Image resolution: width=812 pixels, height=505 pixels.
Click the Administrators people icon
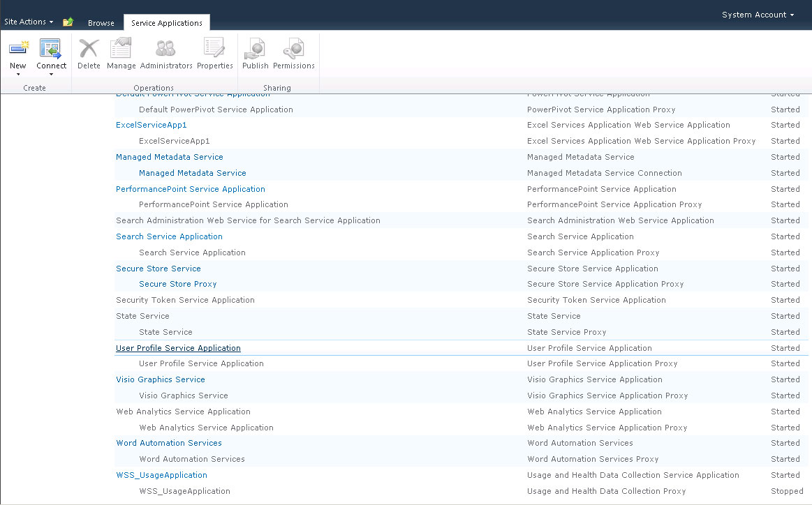point(165,48)
